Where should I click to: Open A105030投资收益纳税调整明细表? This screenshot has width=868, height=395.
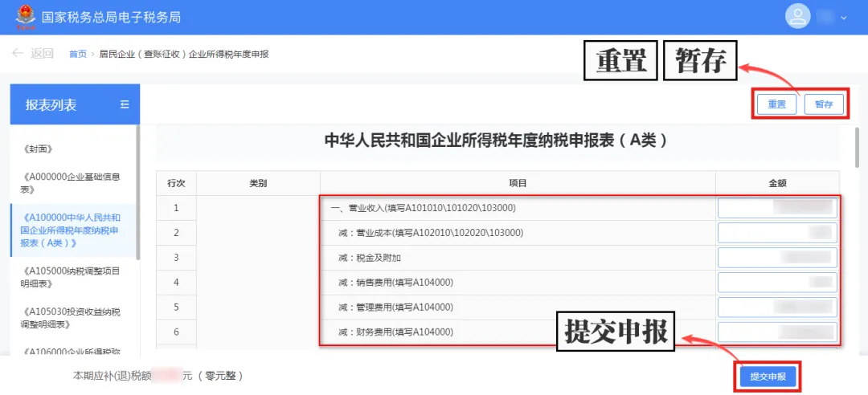pos(72,318)
